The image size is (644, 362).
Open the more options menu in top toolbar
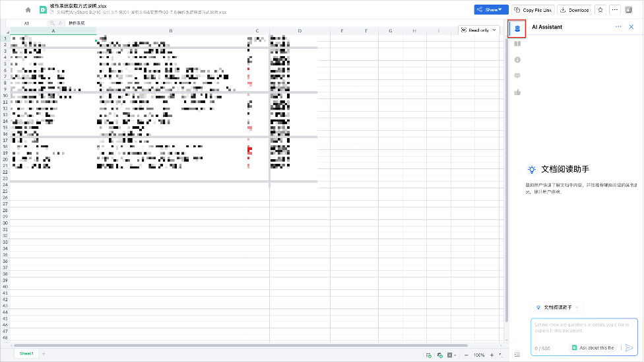click(615, 10)
